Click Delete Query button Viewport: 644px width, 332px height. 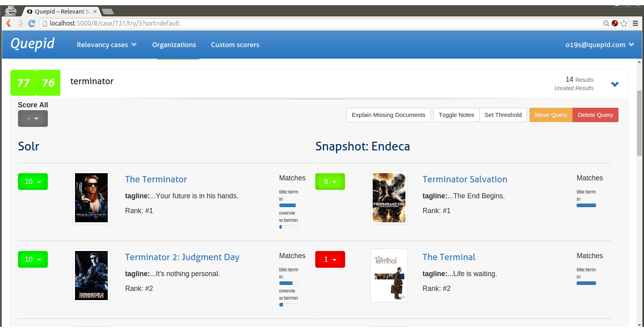click(x=595, y=115)
